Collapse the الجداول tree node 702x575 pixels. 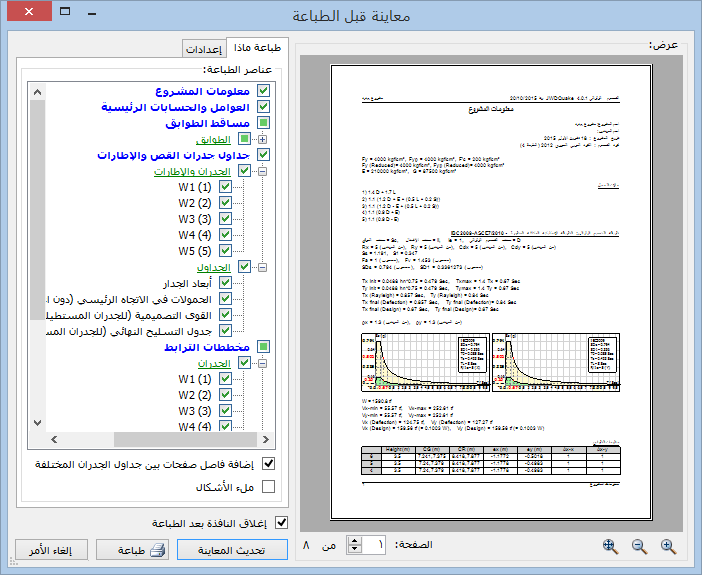262,268
